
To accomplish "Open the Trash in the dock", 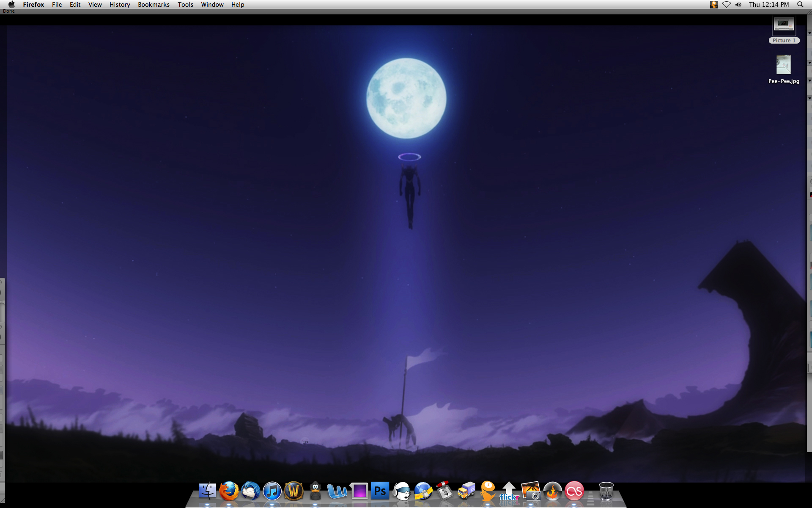I will [x=606, y=491].
